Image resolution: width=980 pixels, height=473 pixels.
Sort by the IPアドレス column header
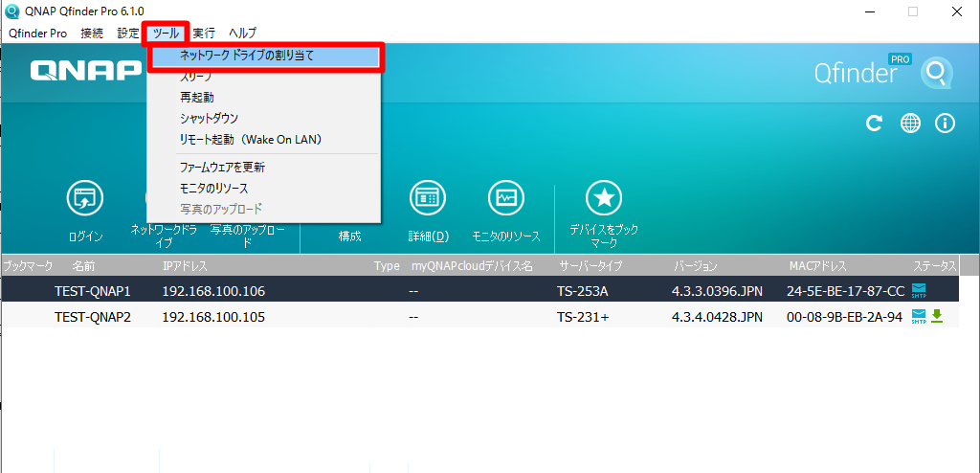point(185,266)
